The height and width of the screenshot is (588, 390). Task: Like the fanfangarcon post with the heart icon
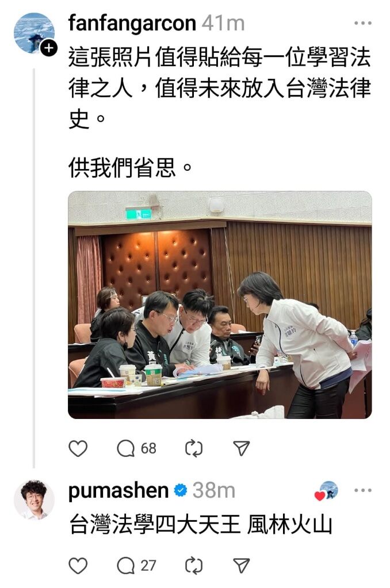point(78,448)
